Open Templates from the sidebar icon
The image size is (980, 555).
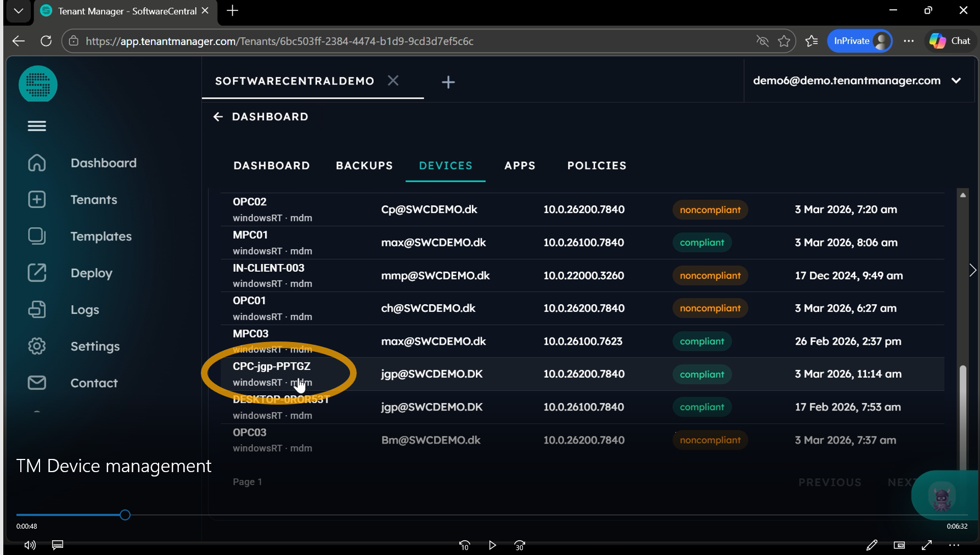point(37,236)
